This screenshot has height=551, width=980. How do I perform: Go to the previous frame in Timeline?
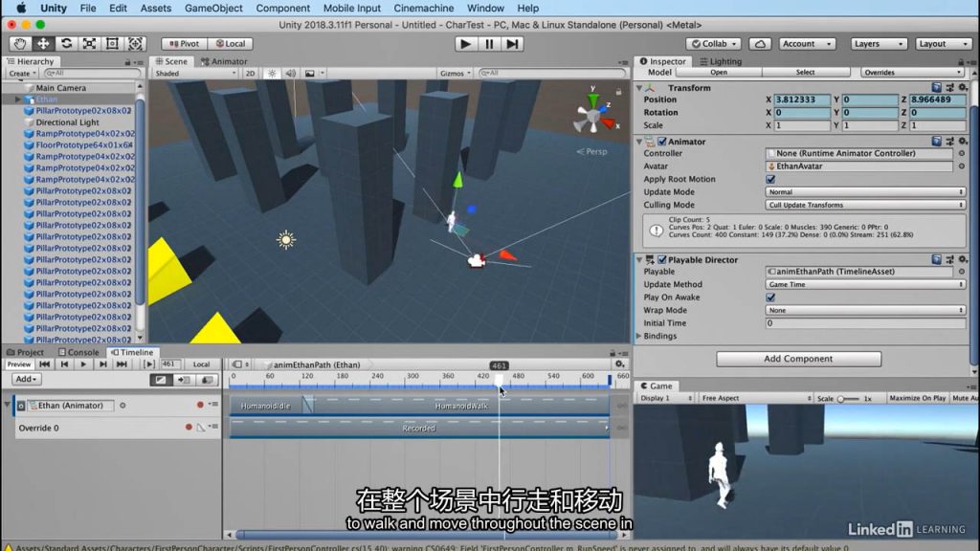[x=64, y=364]
